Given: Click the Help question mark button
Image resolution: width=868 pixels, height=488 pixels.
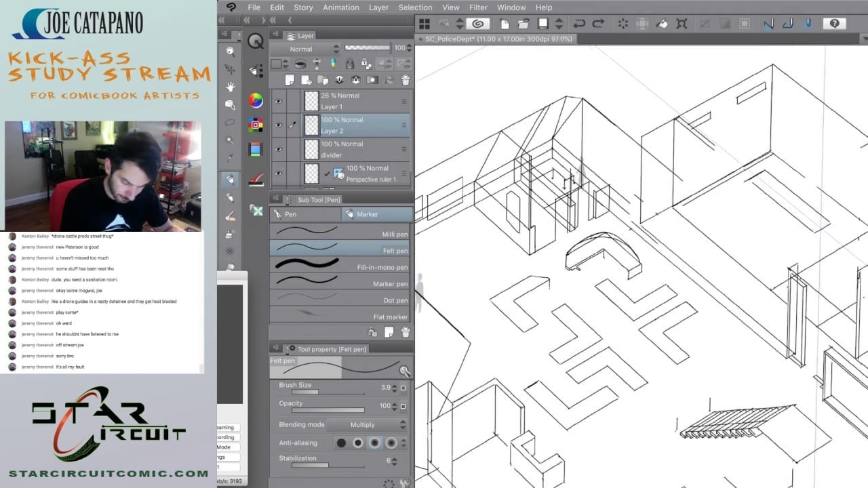Looking at the screenshot, I should coord(834,24).
